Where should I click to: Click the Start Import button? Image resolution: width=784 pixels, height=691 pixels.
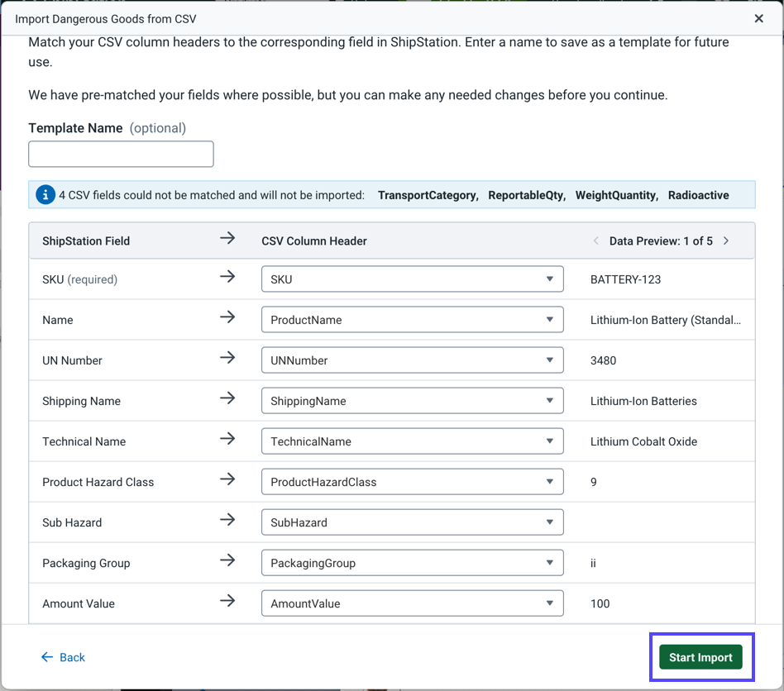point(700,657)
